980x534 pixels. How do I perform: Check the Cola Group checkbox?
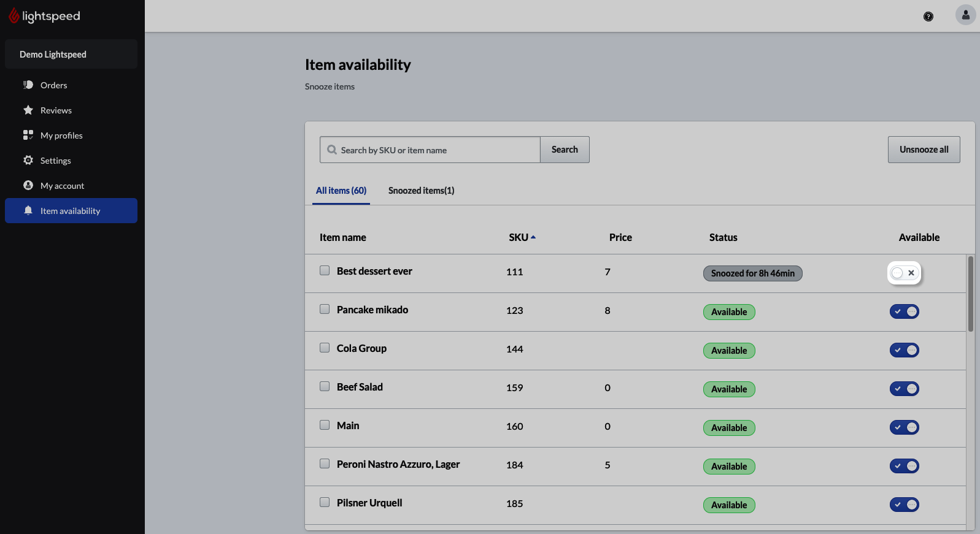point(325,348)
